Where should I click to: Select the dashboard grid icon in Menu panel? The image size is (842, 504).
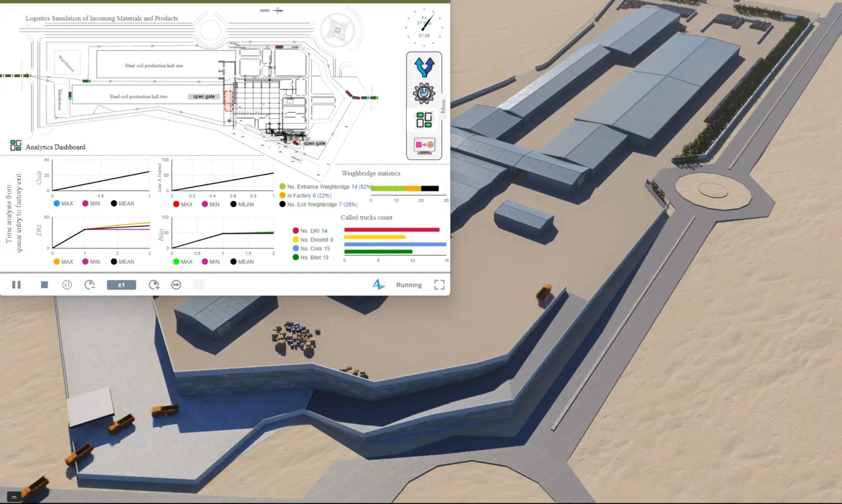(424, 120)
